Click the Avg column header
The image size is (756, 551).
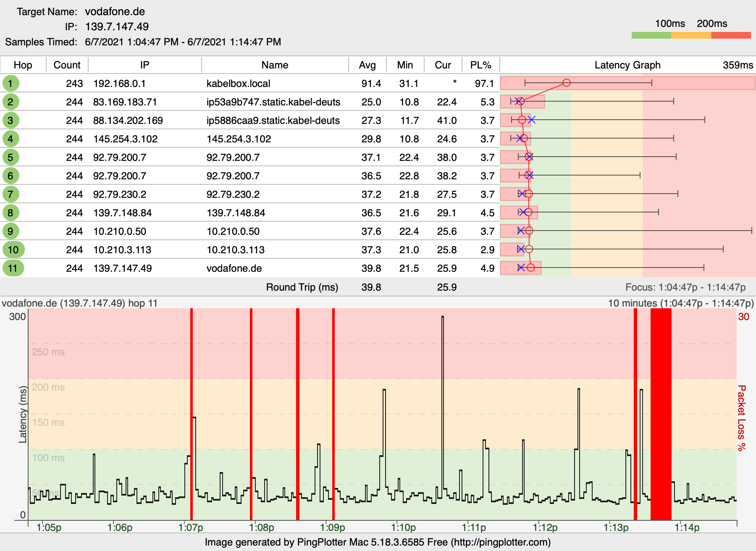pyautogui.click(x=367, y=65)
